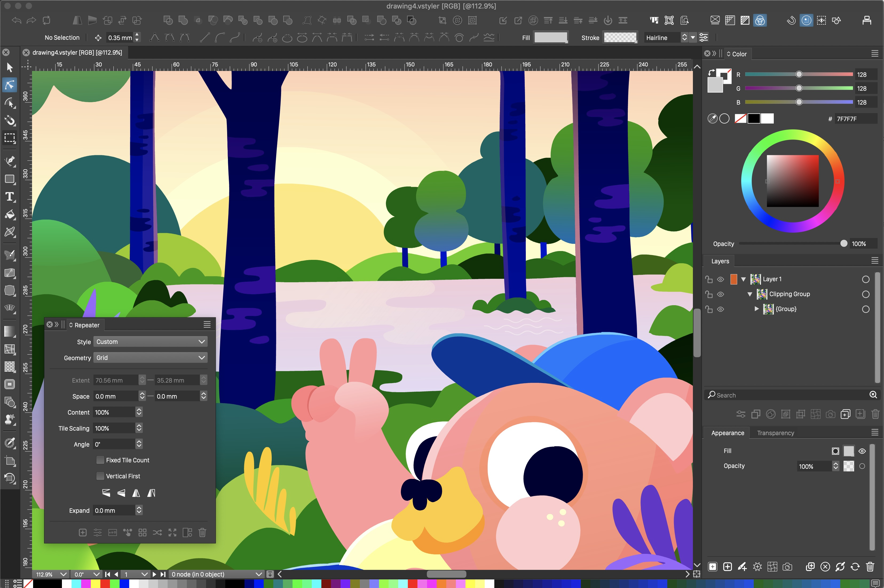Click the target circle for Layer 1
This screenshot has height=588, width=884.
click(x=866, y=279)
